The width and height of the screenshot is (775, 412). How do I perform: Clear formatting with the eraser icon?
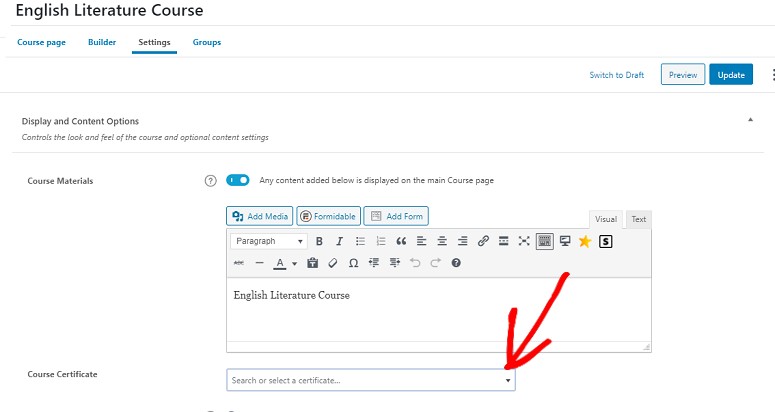(x=333, y=263)
